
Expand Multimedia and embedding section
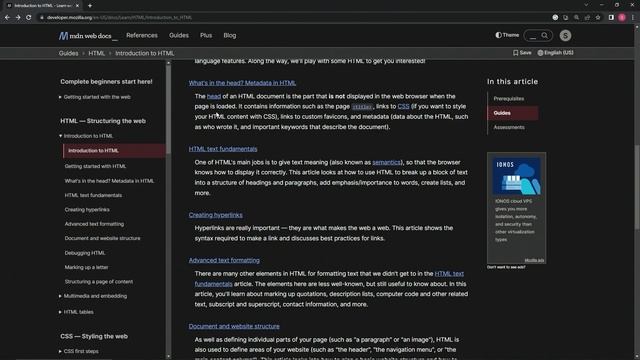coord(93,296)
